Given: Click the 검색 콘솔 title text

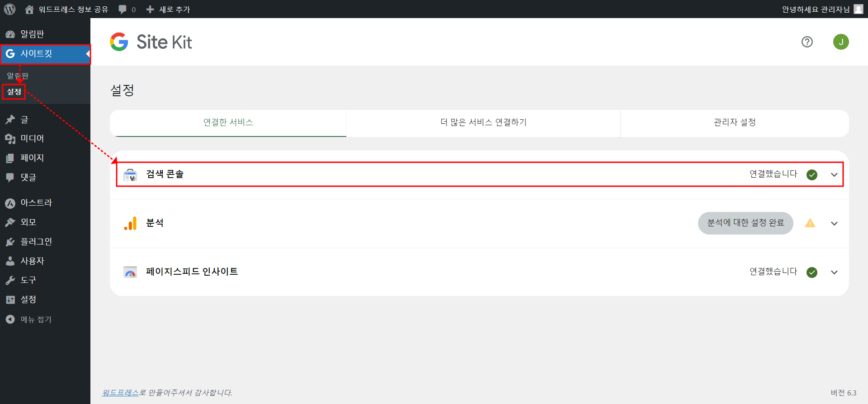Looking at the screenshot, I should point(165,174).
